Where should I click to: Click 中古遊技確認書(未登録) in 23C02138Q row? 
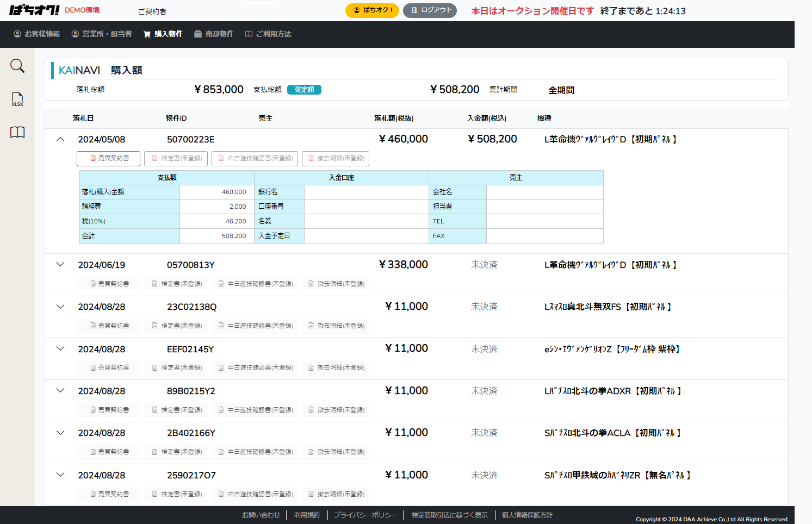click(x=255, y=326)
